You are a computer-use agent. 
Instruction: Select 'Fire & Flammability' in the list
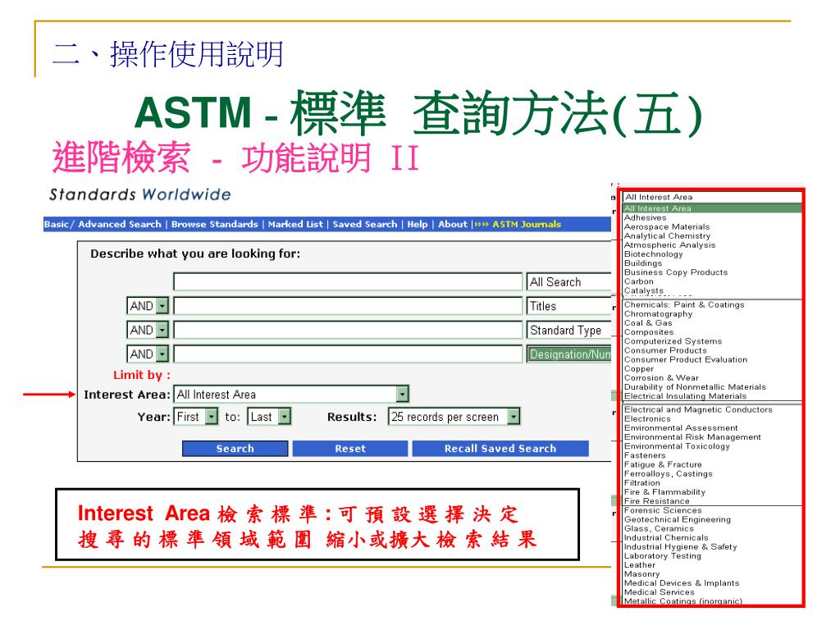pos(664,492)
